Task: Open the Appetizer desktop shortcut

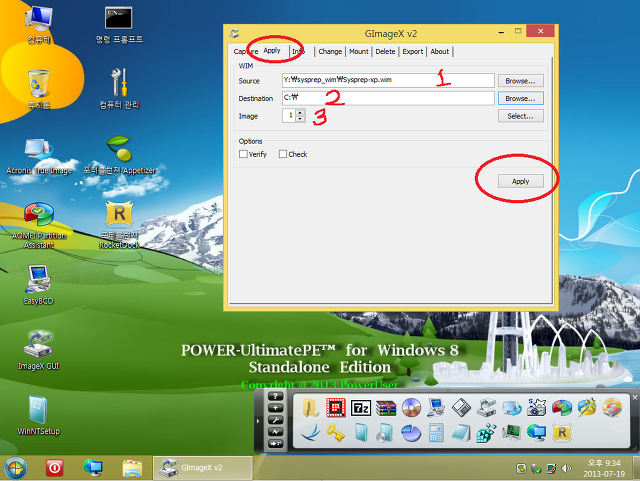Action: click(119, 155)
